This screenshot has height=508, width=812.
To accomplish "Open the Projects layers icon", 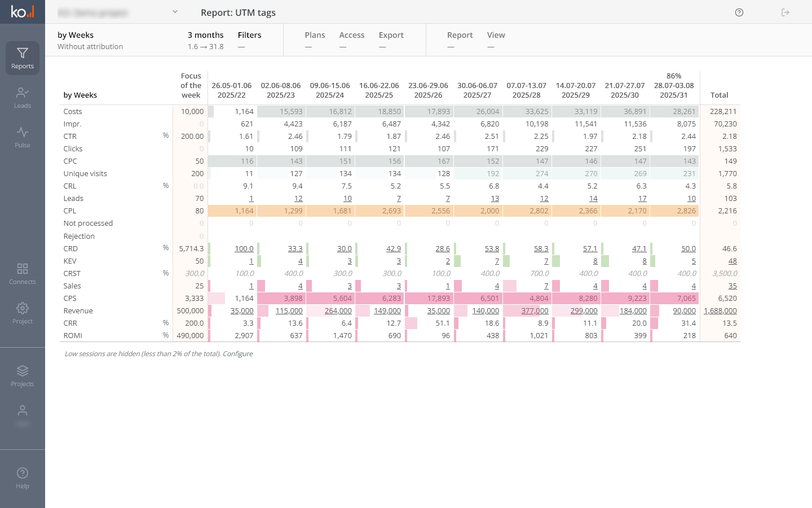I will point(23,371).
